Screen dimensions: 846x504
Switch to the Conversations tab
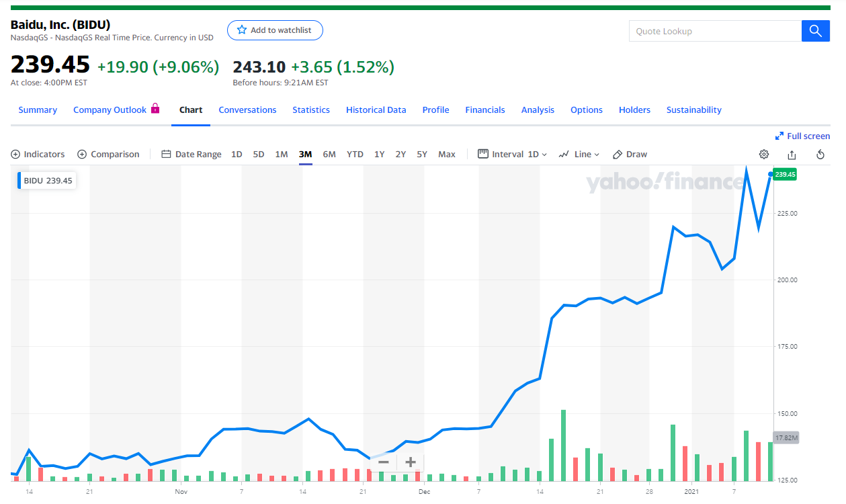247,110
